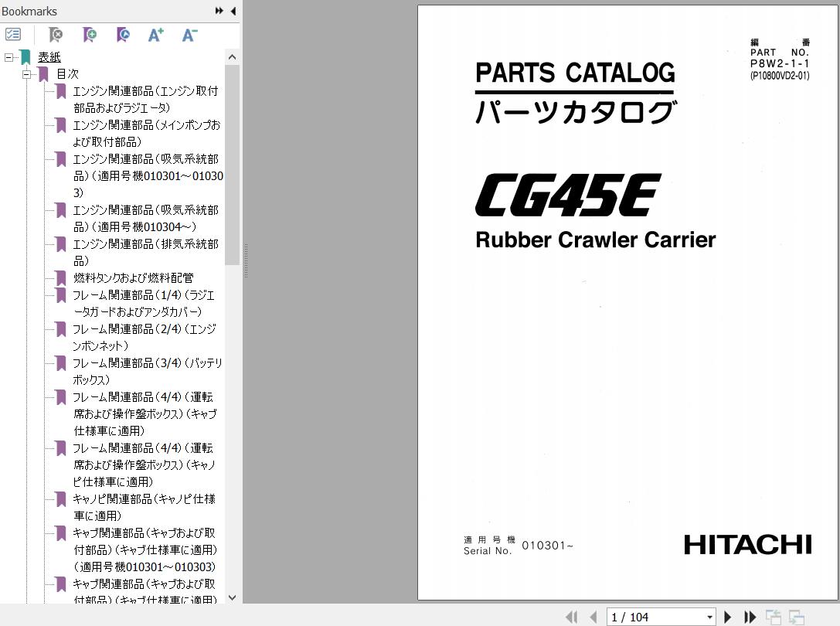Open the 表紙 bookmark
840x626 pixels.
[x=49, y=57]
